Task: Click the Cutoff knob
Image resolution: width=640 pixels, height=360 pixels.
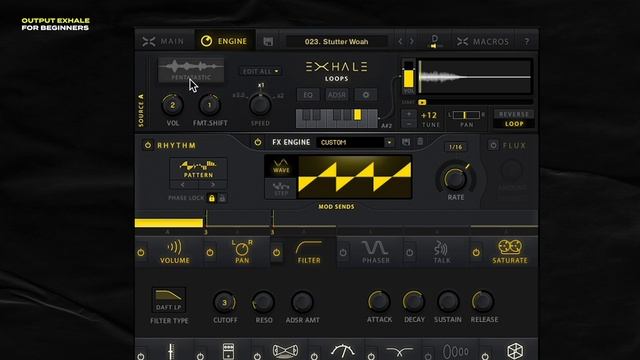Action: click(x=224, y=302)
